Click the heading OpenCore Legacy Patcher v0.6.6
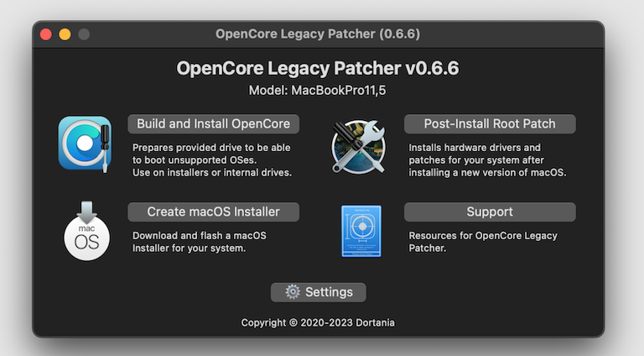Screen dimensions: 644x356 point(318,69)
